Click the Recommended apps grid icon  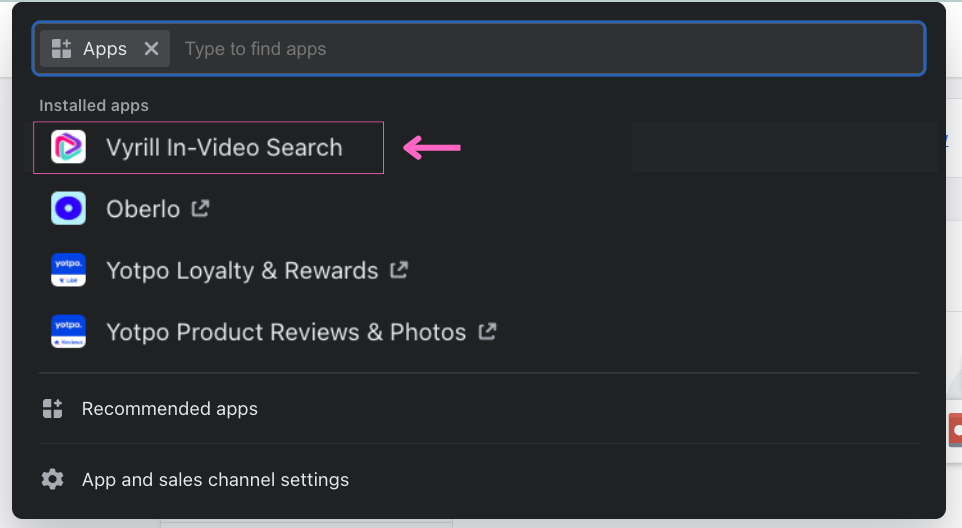(x=53, y=408)
